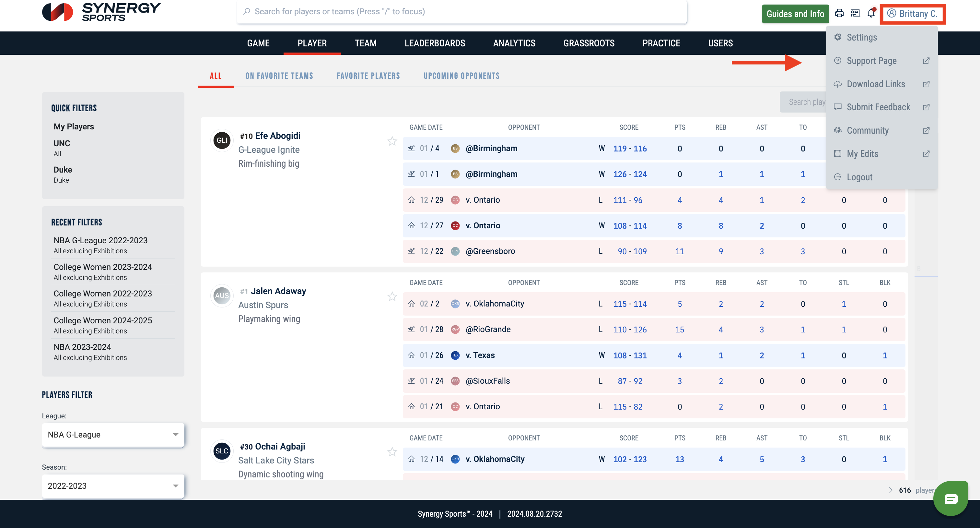Focus the players or teams search box
This screenshot has height=528, width=980.
pyautogui.click(x=461, y=11)
